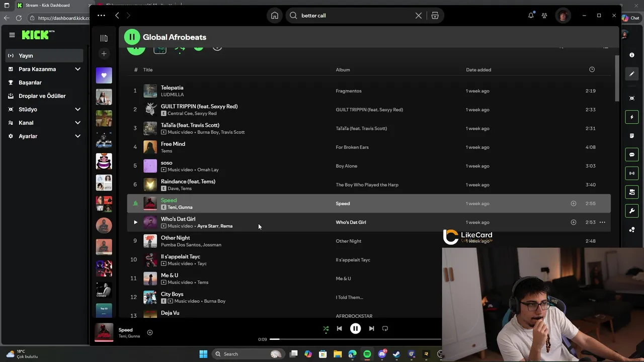Open Kick Chat button

point(631,18)
